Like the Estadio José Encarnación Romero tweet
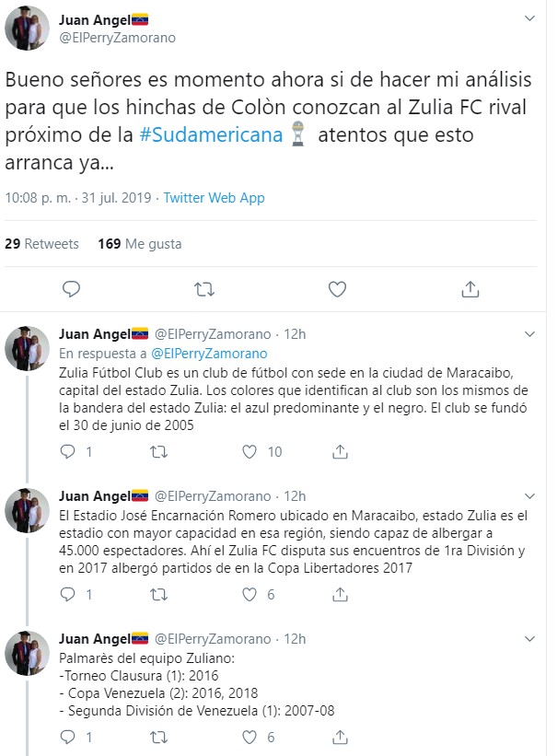 point(249,595)
